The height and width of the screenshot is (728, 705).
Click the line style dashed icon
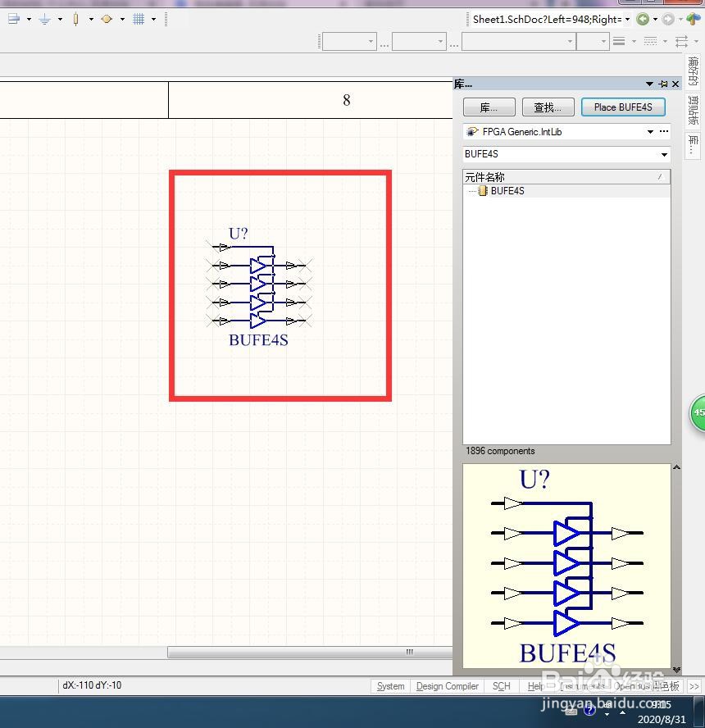650,41
